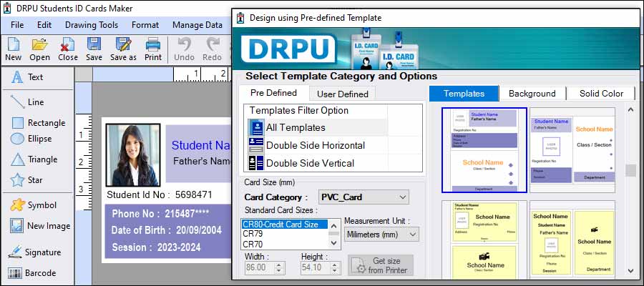
Task: Open the Measurement Unit dropdown
Action: [381, 235]
